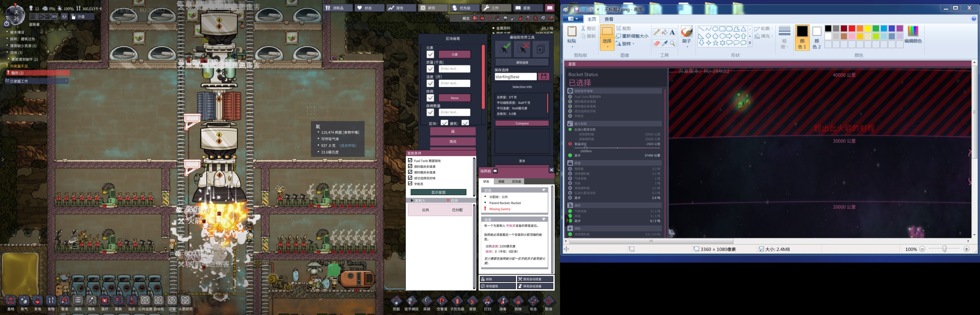
Task: Toggle the 元素 (Element) checkbox
Action: click(430, 54)
